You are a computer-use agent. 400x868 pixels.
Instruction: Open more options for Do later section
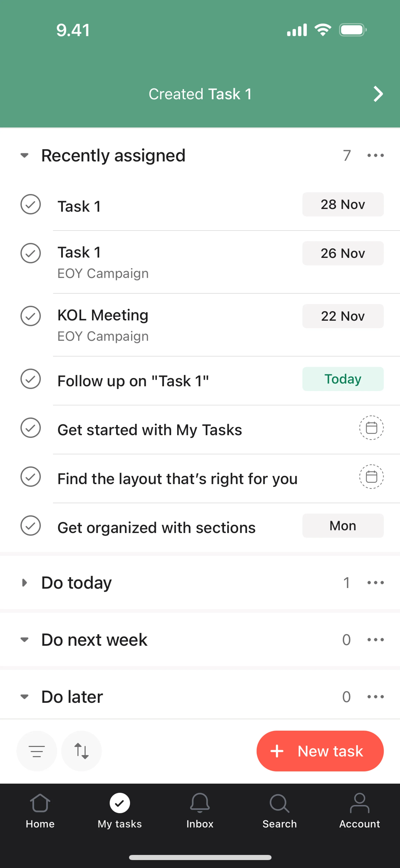[x=375, y=697]
